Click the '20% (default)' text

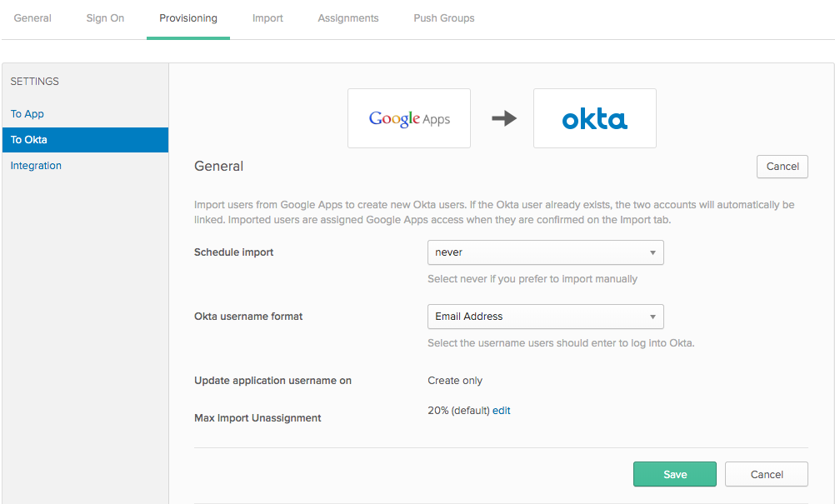click(458, 411)
